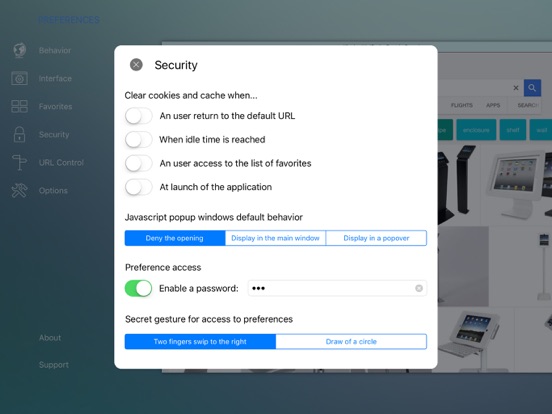Choose Two fingers swipe to the right
Screen dimensions: 552x414
coord(200,341)
